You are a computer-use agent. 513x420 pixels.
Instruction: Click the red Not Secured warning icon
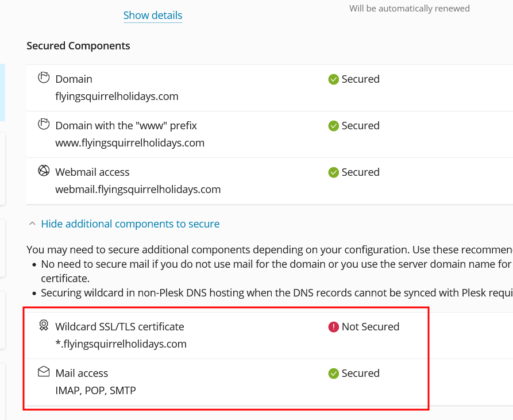pyautogui.click(x=333, y=327)
